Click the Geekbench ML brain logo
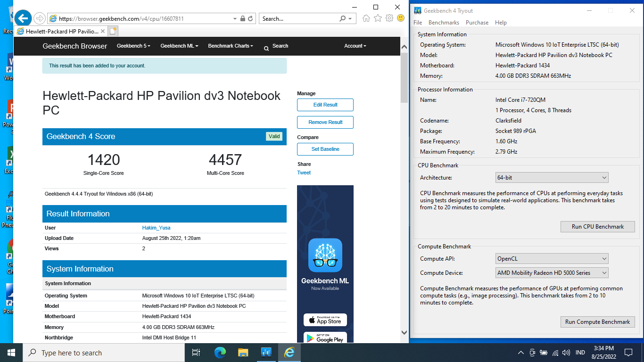 pos(325,255)
